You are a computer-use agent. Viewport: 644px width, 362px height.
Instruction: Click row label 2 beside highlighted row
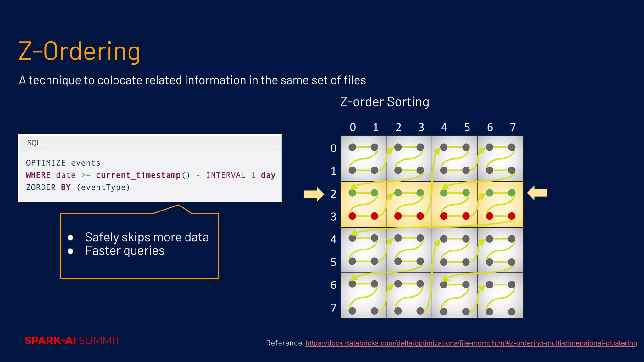[x=333, y=194]
